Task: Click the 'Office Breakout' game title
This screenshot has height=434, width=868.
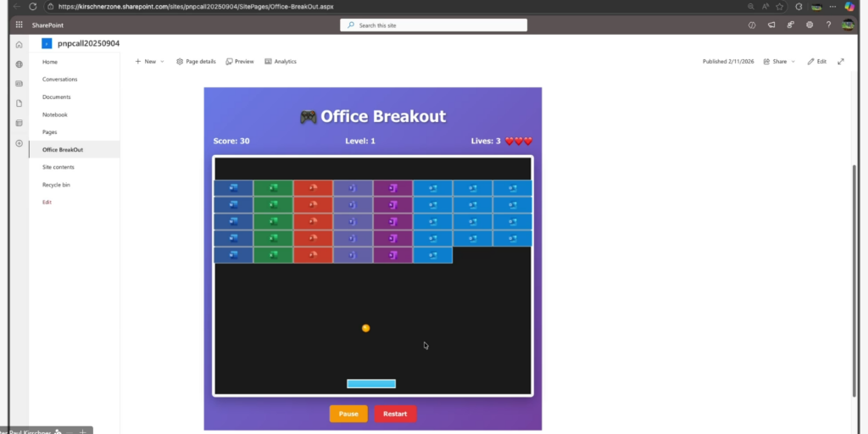Action: pyautogui.click(x=383, y=116)
